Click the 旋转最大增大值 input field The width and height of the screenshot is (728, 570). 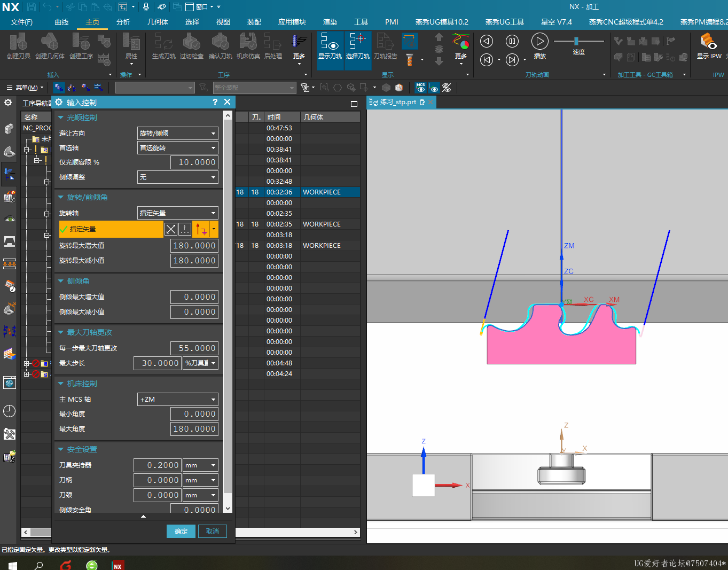click(x=194, y=245)
